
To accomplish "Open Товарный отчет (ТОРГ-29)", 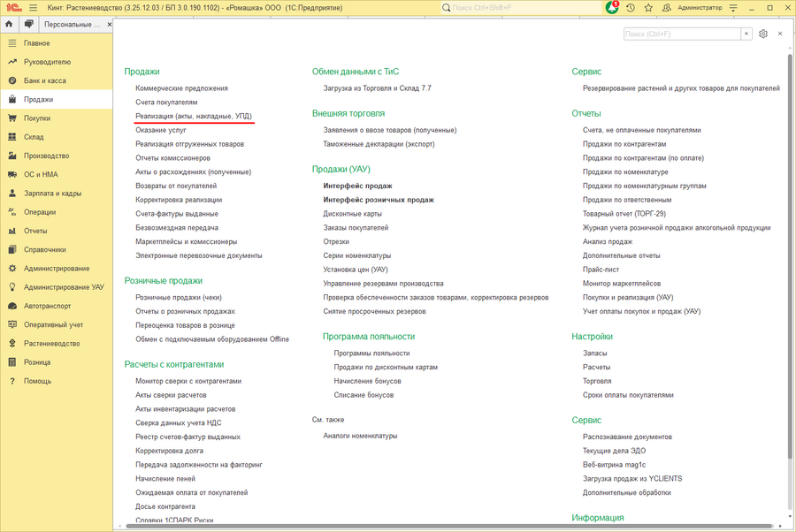I will [x=624, y=214].
